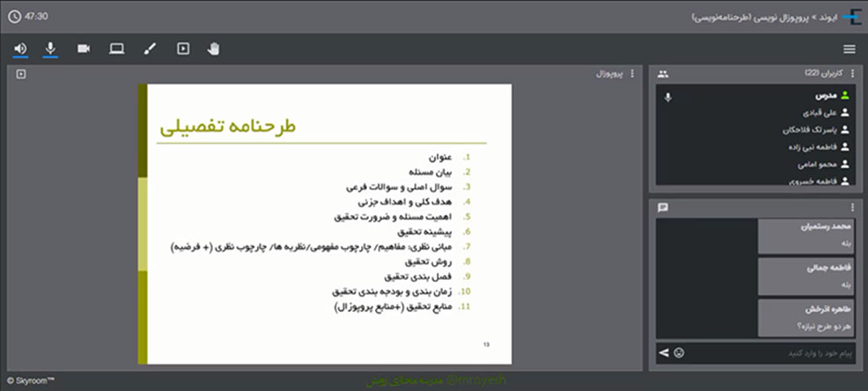This screenshot has height=391, width=868.
Task: Click slide item زمان بندی و بودجه بندی تحقیق
Action: [392, 291]
